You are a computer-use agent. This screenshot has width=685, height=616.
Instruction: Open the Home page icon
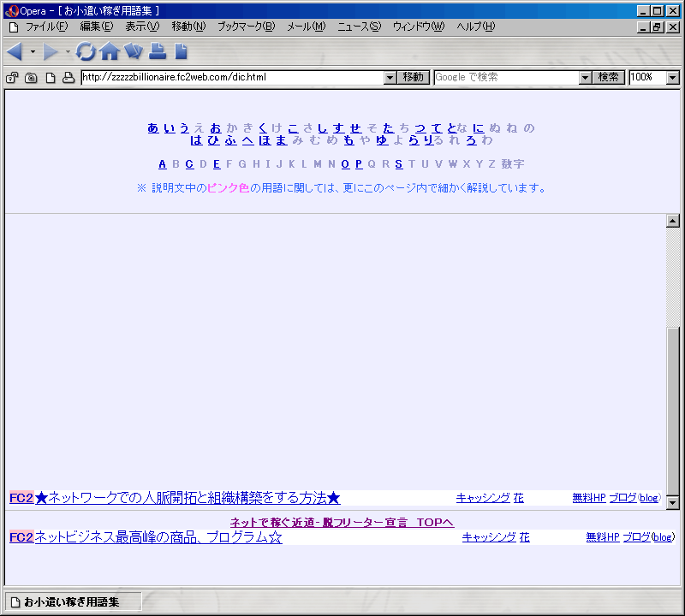tap(110, 51)
